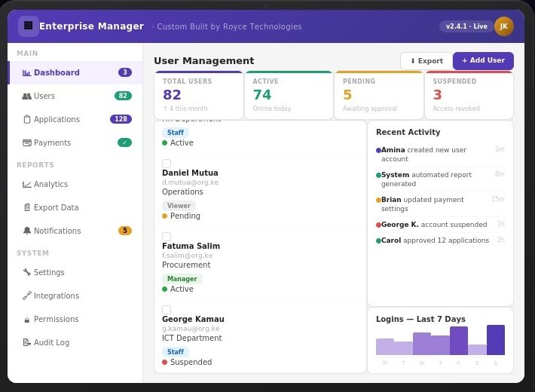Click the Enterprise Manager logo icon

tap(29, 26)
